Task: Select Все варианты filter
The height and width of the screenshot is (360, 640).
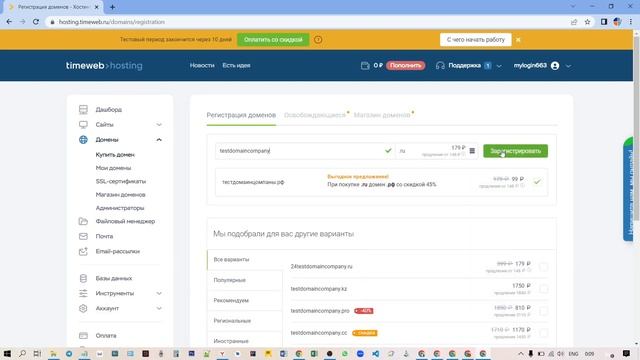Action: 245,260
